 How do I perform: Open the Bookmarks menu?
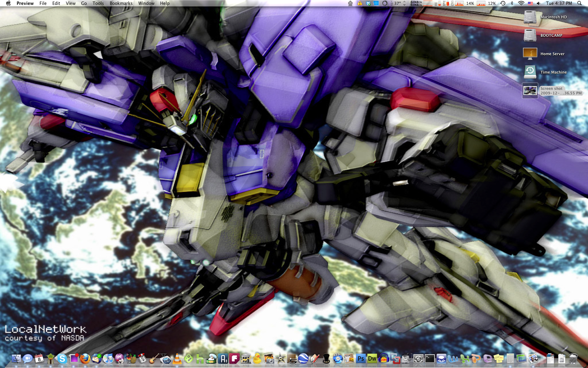pos(121,3)
